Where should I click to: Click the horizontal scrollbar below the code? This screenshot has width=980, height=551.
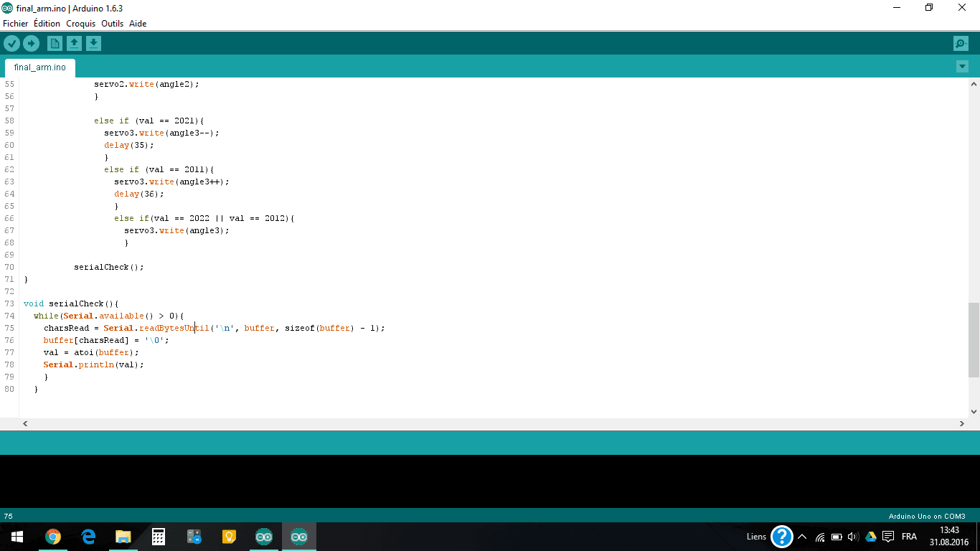pos(490,423)
